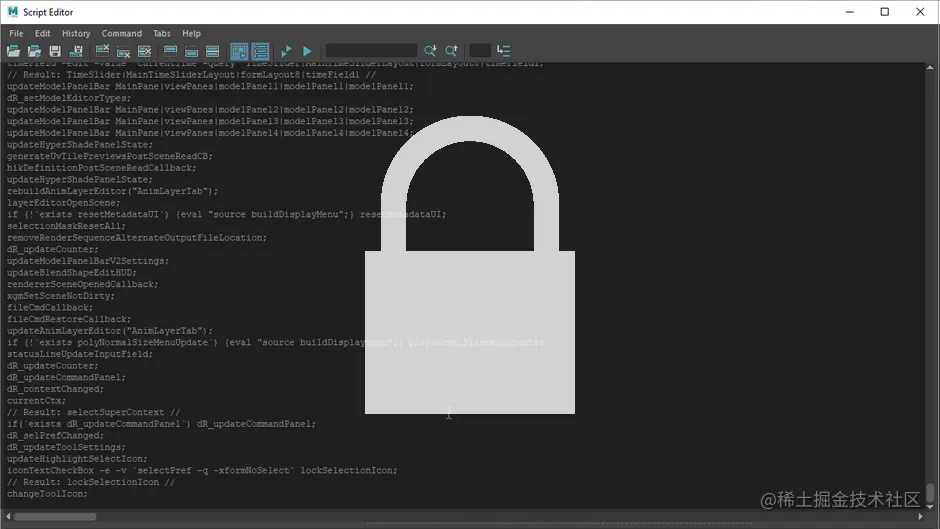Screen dimensions: 940x529
Task: Click the line 'dR_updateCommandPanel;' after dR_updateCounter
Action: tap(67, 377)
